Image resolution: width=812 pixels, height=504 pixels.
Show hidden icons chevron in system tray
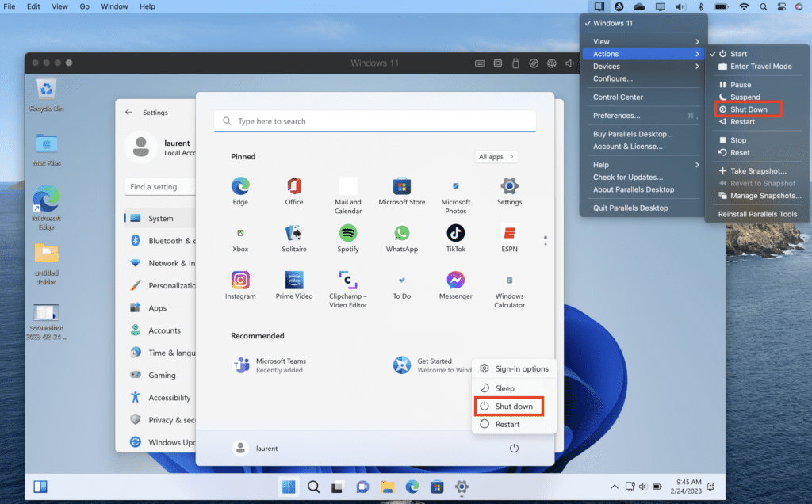click(615, 487)
